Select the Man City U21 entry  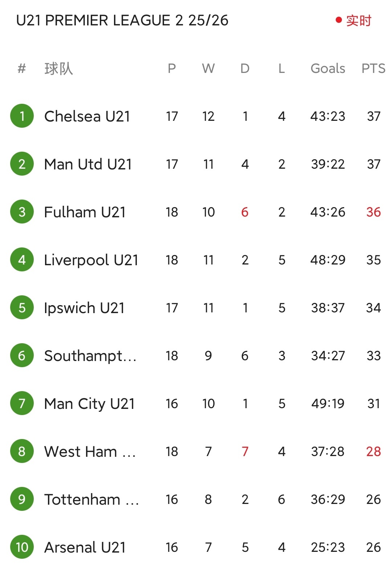tap(89, 404)
